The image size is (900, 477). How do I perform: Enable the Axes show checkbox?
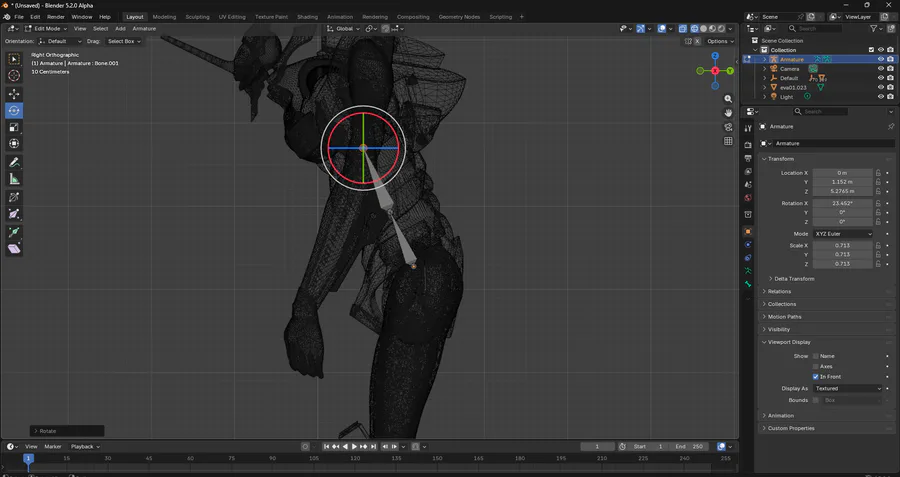pyautogui.click(x=816, y=366)
